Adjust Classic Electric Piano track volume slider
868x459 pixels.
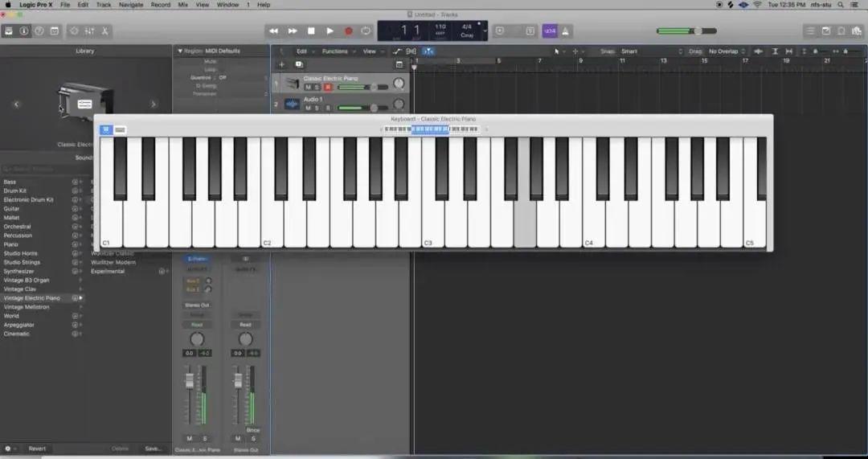(x=363, y=88)
